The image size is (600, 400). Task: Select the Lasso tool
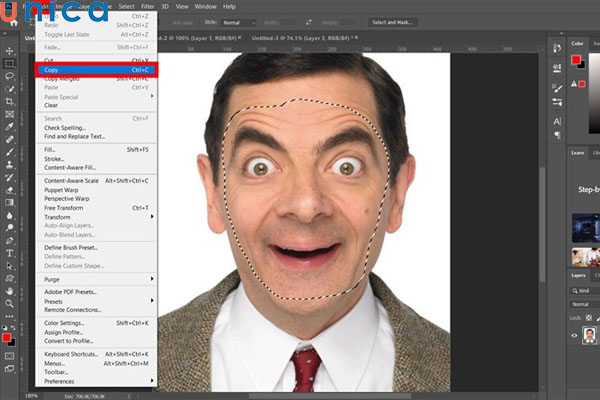[9, 75]
